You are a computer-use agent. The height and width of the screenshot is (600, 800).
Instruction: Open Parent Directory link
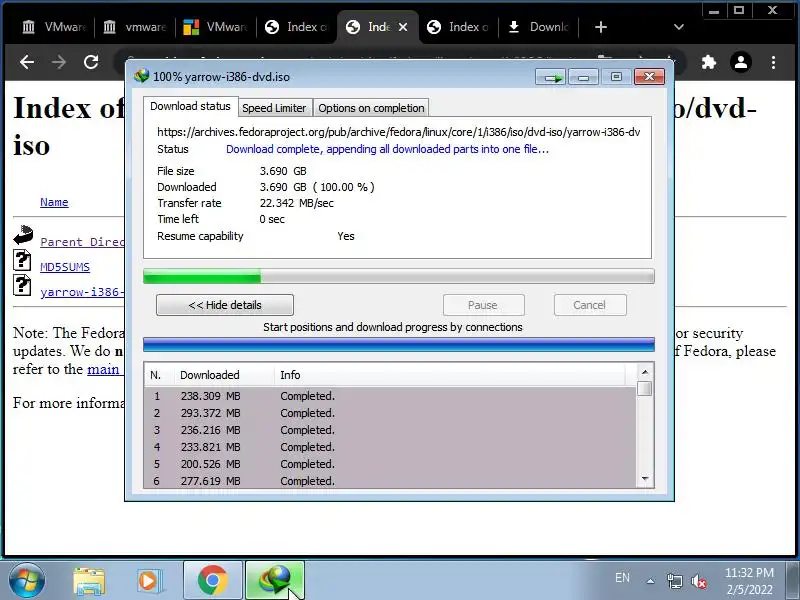(x=82, y=242)
